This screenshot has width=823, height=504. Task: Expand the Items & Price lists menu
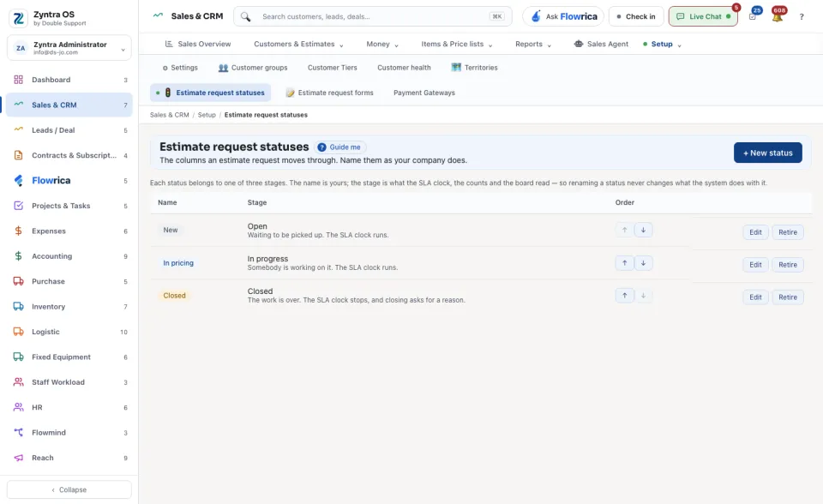click(456, 44)
